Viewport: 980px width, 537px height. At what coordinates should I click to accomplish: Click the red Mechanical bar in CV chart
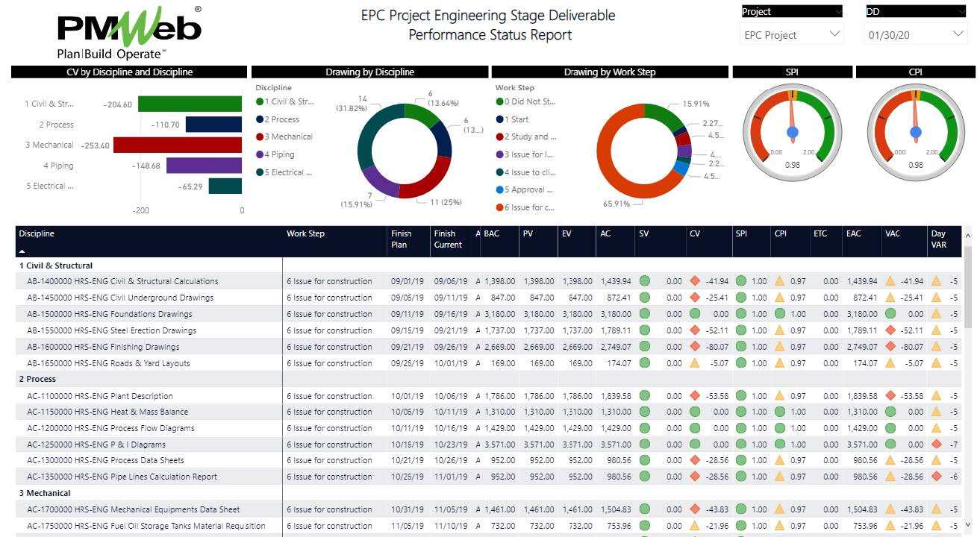tap(177, 145)
